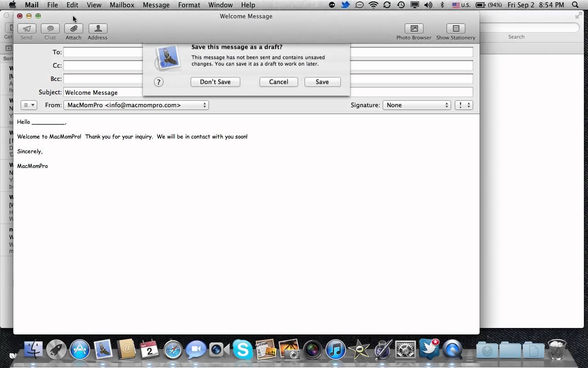
Task: Open Skype from the Dock
Action: [243, 350]
